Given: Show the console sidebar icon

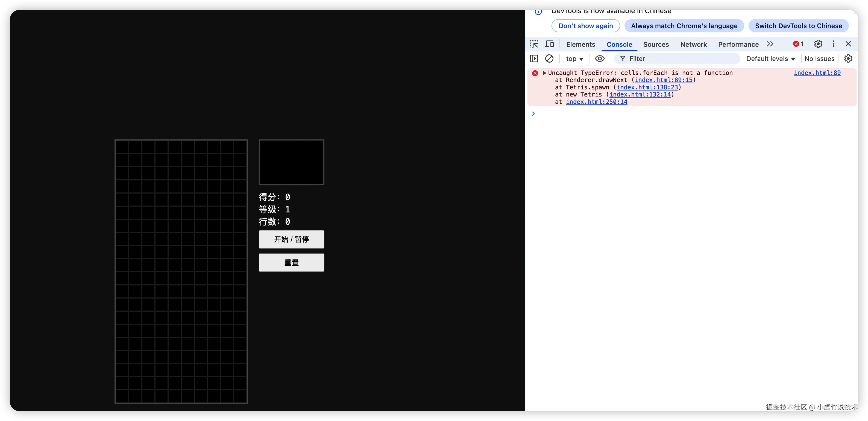Looking at the screenshot, I should (x=534, y=59).
